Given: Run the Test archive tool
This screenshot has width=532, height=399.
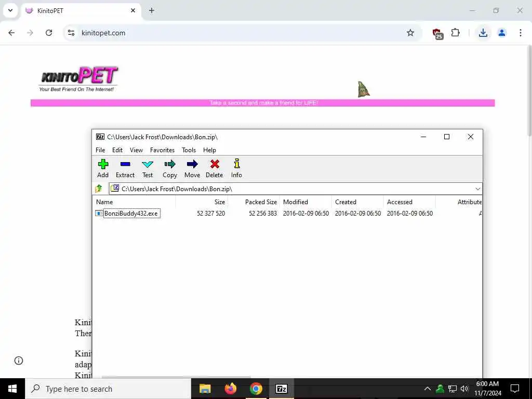Looking at the screenshot, I should click(147, 168).
